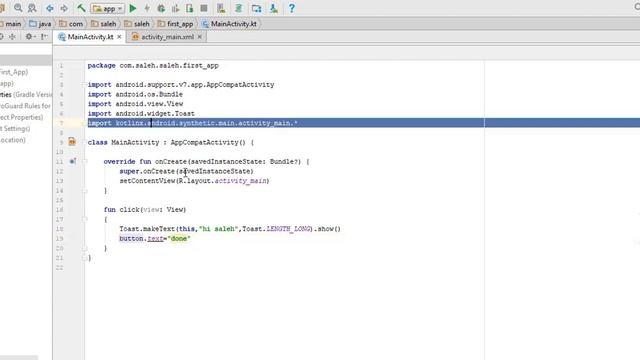Screen dimensions: 640x360
Task: Click the override gutter icon on line 11
Action: click(x=73, y=161)
